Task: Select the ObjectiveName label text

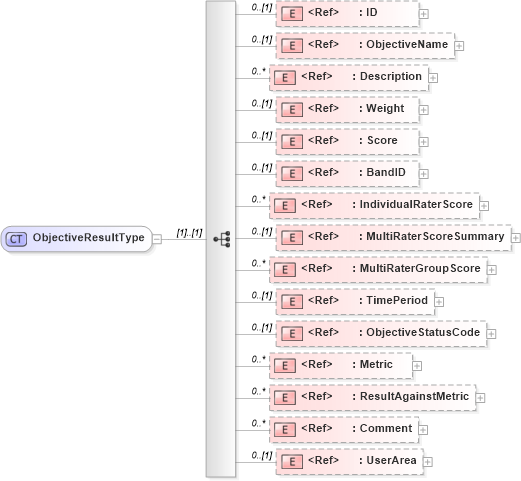Action: click(407, 44)
